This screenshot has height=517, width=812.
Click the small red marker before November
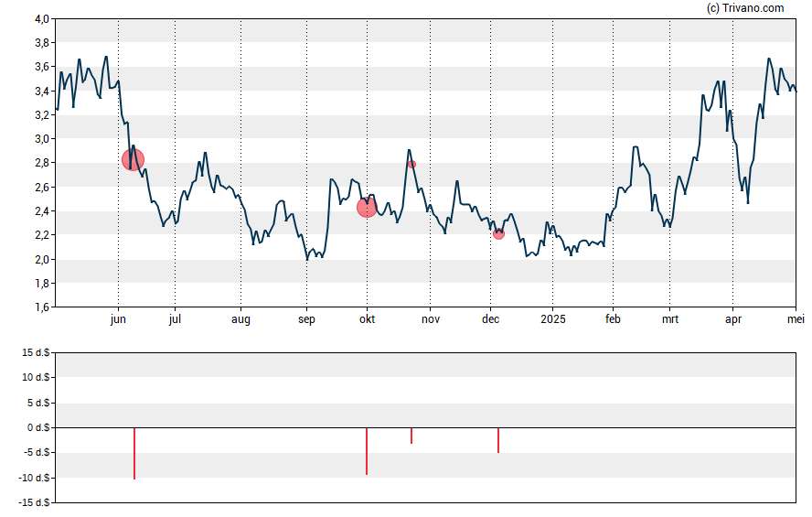tap(411, 164)
